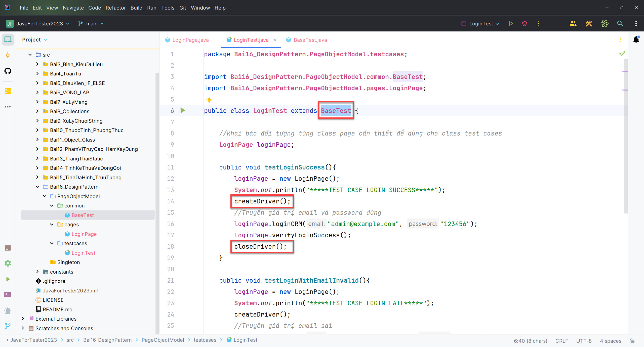This screenshot has width=644, height=347.
Task: Click the 6:40 caret position widget
Action: (530, 341)
